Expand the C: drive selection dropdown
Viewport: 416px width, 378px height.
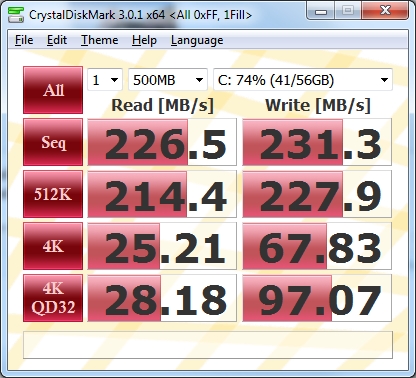[303, 80]
